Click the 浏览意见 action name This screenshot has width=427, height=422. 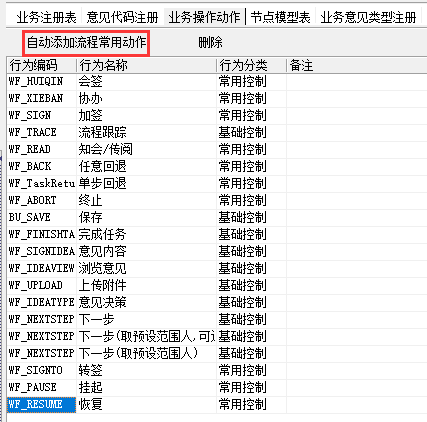(x=103, y=269)
